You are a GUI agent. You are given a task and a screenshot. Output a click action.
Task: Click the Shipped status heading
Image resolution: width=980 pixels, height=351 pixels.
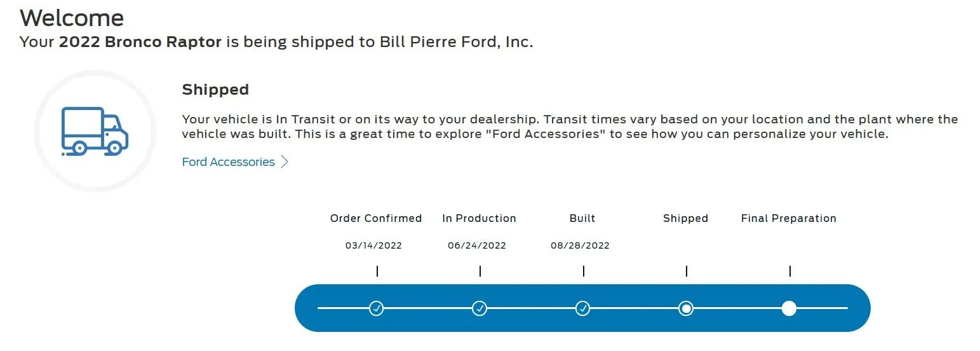[x=215, y=90]
